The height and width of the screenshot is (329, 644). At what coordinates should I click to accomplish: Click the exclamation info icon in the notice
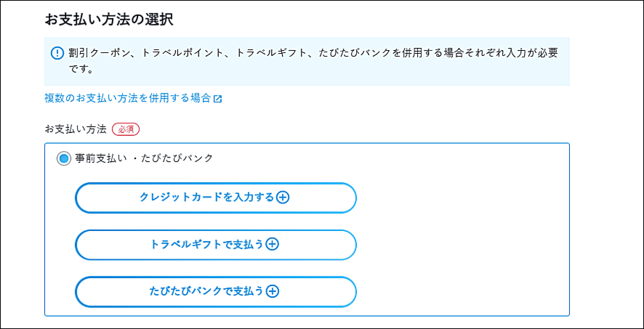[x=57, y=53]
